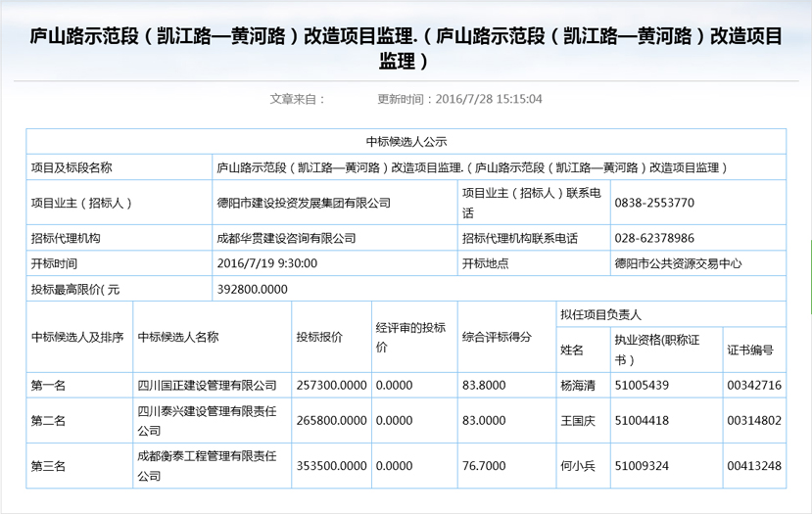Click the update time 2016/7/28 15:15:04
812x514 pixels.
[459, 99]
